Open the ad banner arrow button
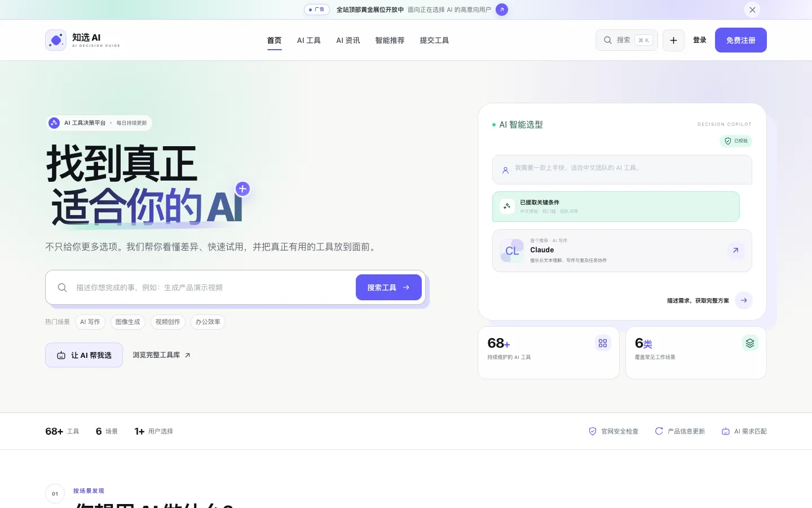 click(502, 10)
